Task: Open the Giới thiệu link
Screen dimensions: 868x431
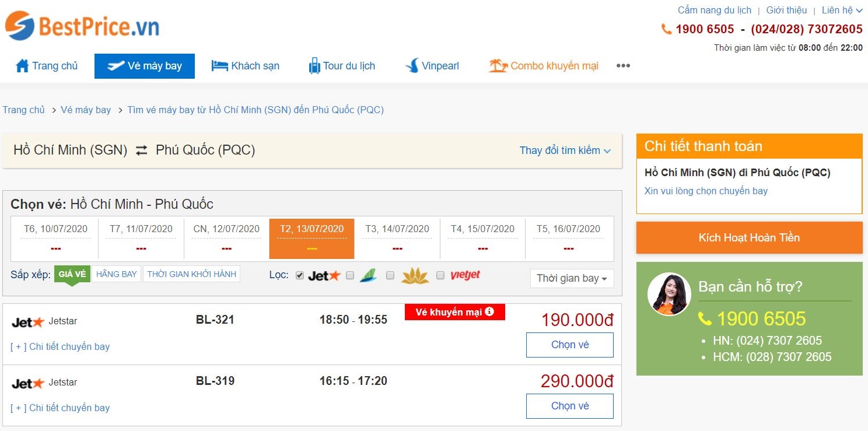Action: 786,10
